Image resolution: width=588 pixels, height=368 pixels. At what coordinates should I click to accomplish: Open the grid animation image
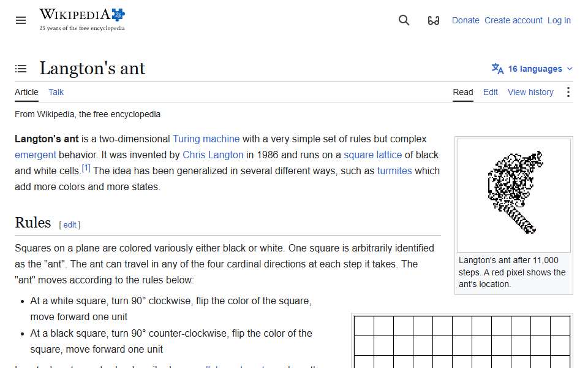(462, 342)
